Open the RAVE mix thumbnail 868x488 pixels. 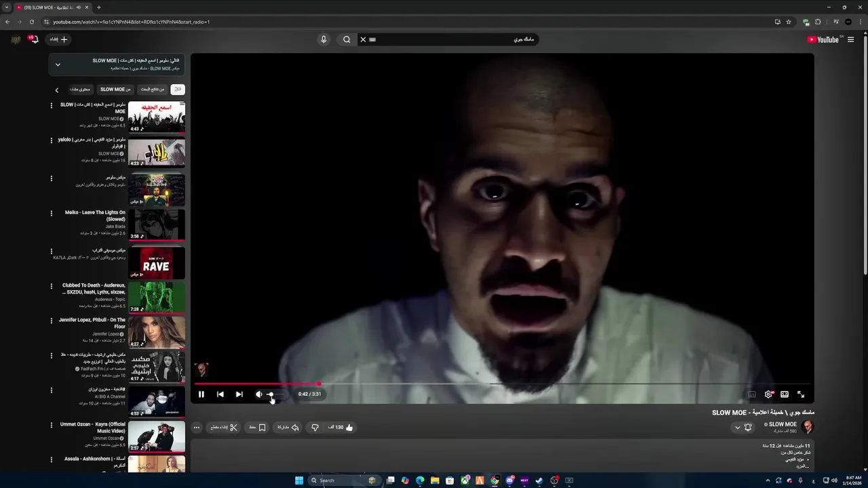[157, 262]
